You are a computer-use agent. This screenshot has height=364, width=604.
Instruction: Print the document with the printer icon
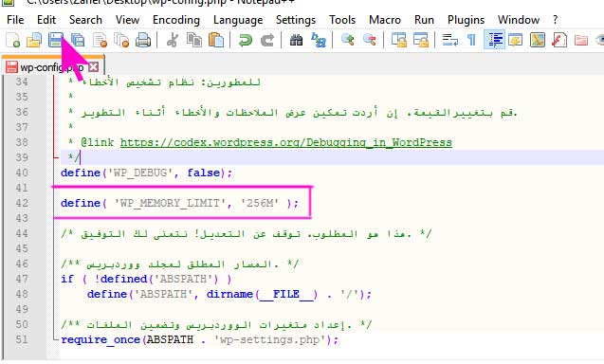[143, 40]
